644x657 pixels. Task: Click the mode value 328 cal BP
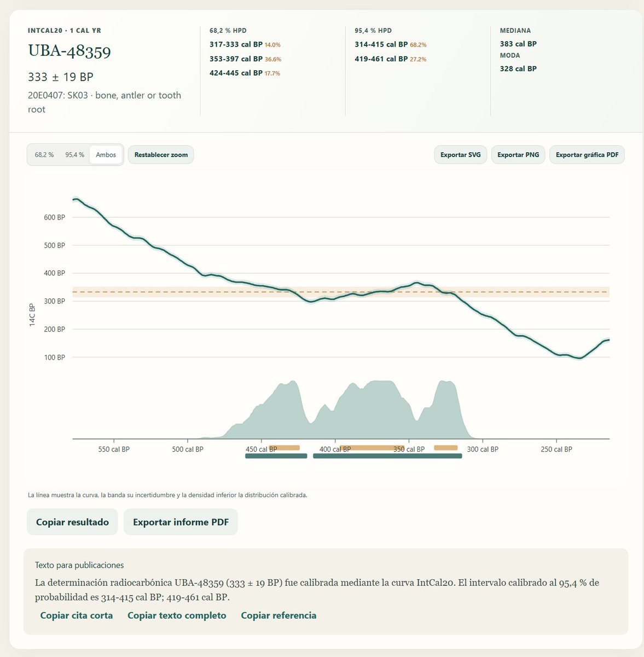(518, 68)
